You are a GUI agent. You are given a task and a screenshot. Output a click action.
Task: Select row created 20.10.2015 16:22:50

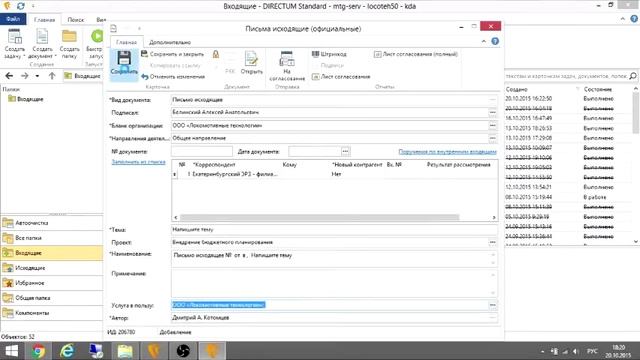point(568,99)
